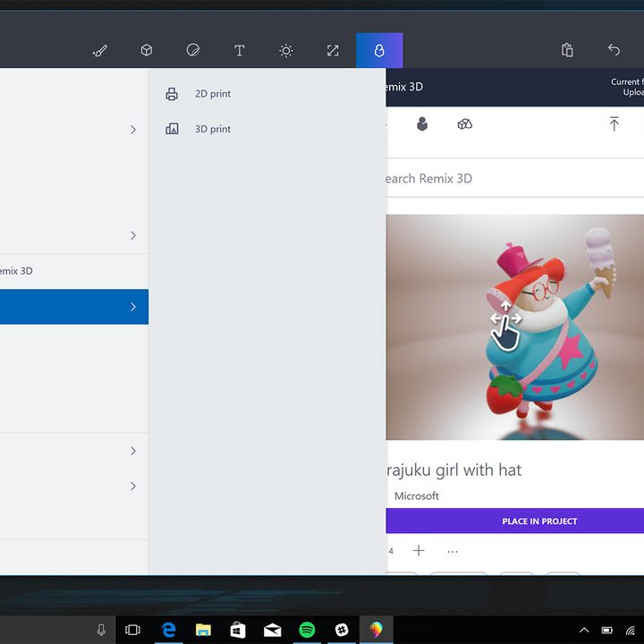Open Slack from the taskbar
Viewport: 644px width, 644px height.
click(342, 630)
